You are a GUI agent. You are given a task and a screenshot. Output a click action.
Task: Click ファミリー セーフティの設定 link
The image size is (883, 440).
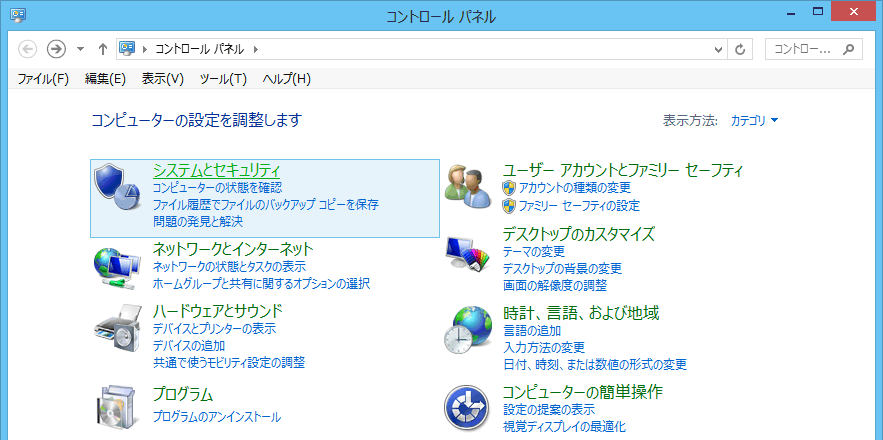pyautogui.click(x=579, y=205)
